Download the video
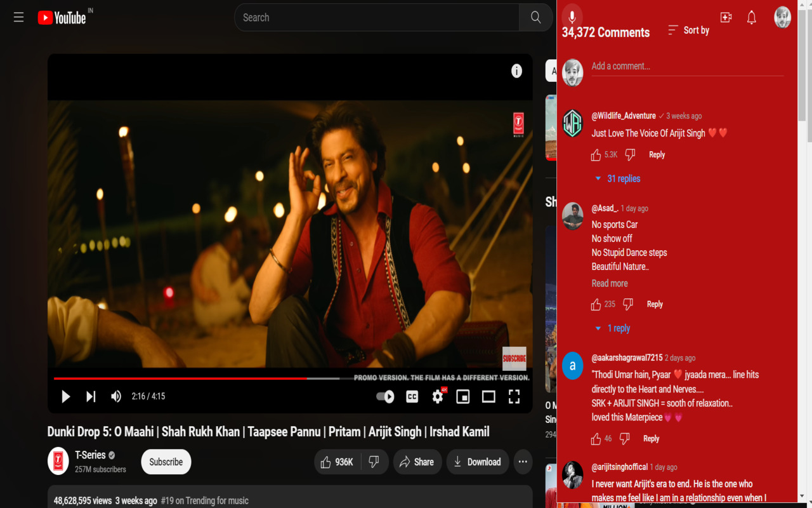 coord(478,462)
